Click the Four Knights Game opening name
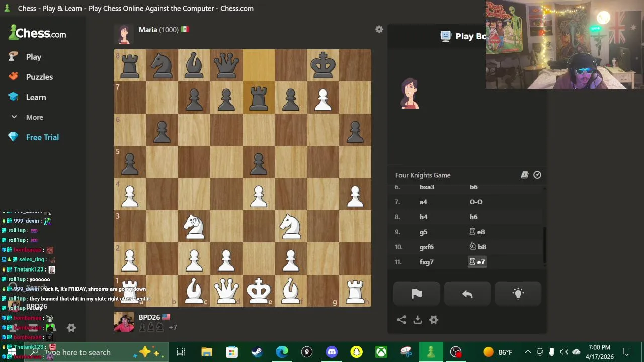 [423, 175]
